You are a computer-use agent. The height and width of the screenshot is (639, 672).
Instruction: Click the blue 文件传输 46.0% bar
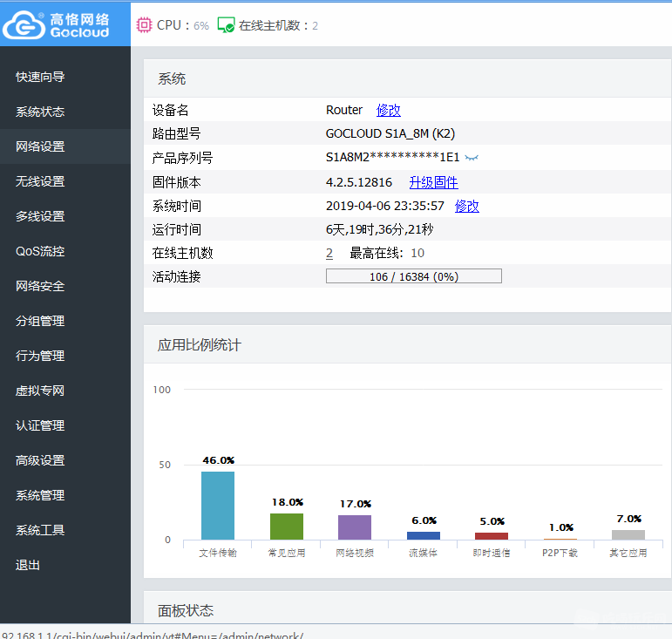click(218, 506)
